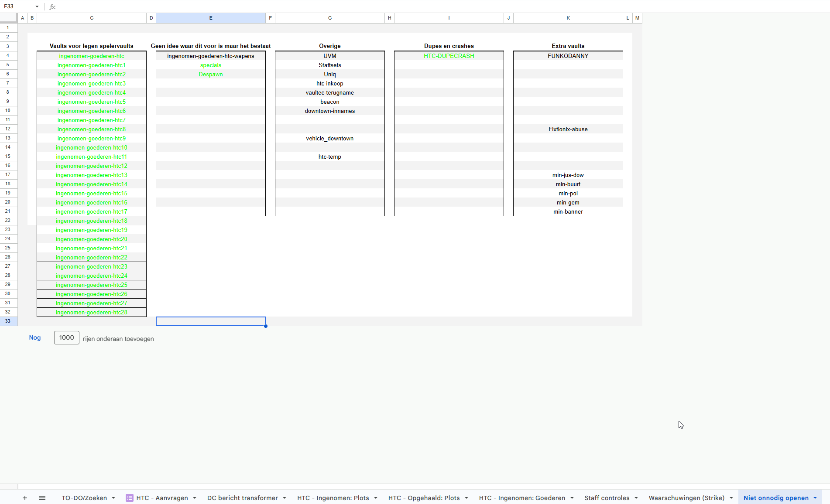830x504 pixels.
Task: Click the HTC-DUPECRASH cell
Action: click(449, 56)
